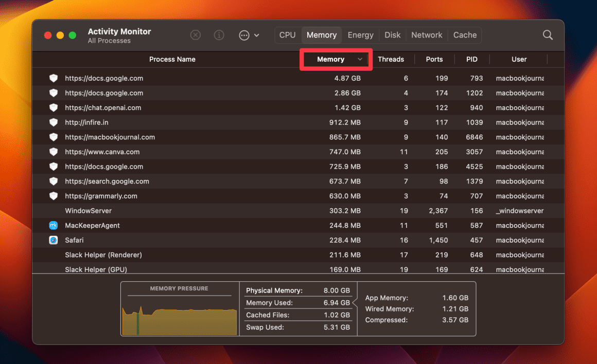597x364 pixels.
Task: Switch to the Network tab
Action: pyautogui.click(x=427, y=35)
